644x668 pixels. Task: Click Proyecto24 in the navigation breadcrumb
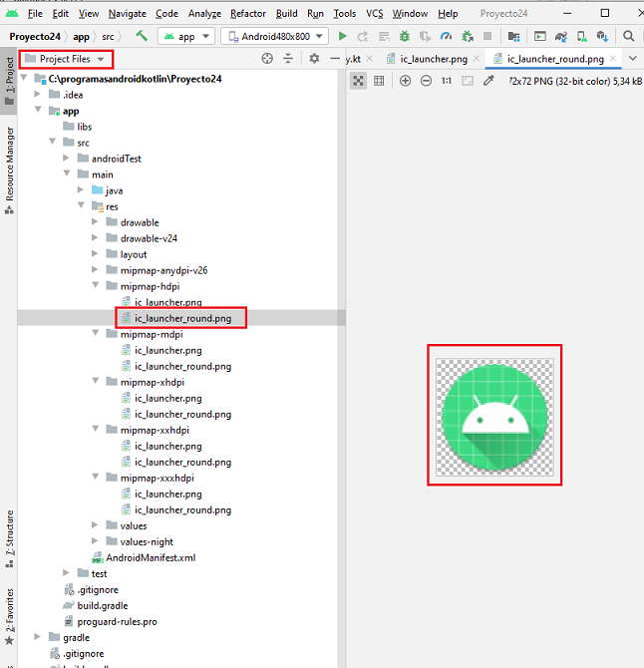click(35, 37)
